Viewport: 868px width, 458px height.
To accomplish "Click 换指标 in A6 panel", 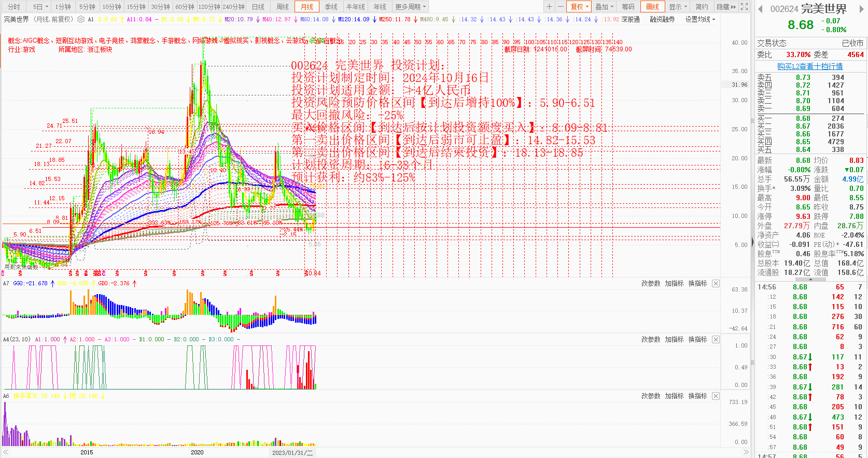I will (x=697, y=396).
